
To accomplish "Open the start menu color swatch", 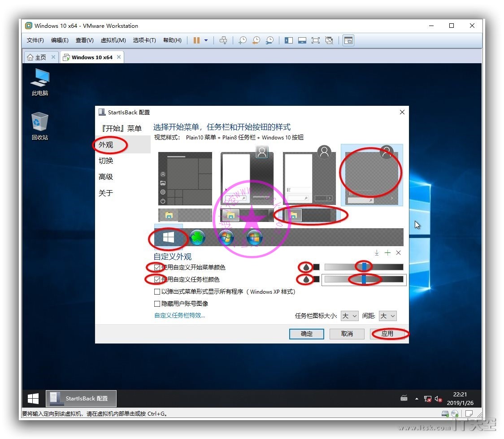I will click(x=317, y=267).
